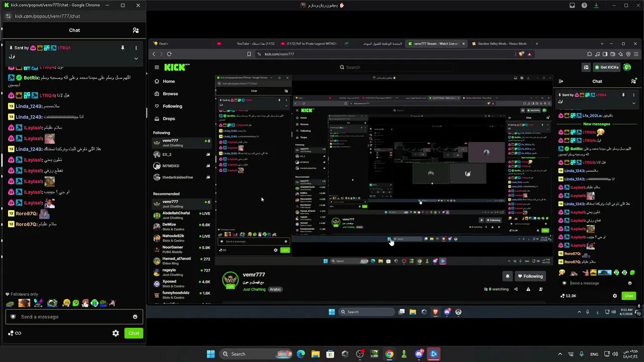
Task: Click the pin icon in popout chat's pinned message
Action: click(x=122, y=48)
